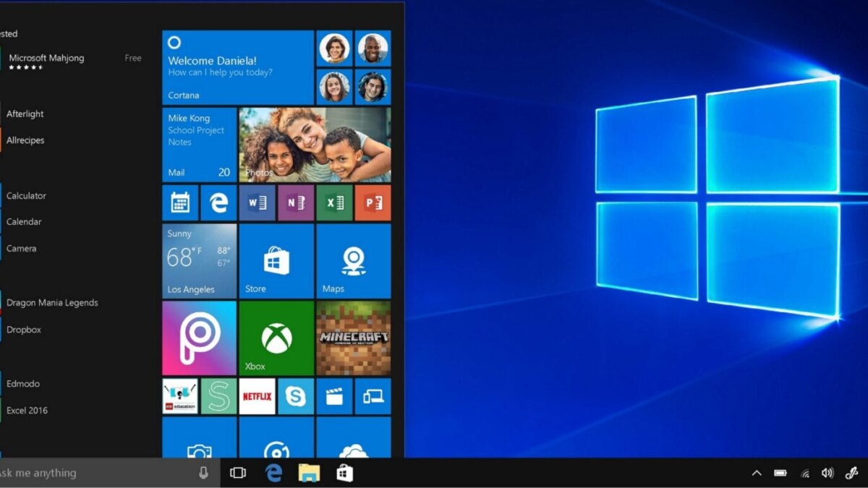Open the Netflix tile
Screen dimensions: 868x488
(x=257, y=396)
